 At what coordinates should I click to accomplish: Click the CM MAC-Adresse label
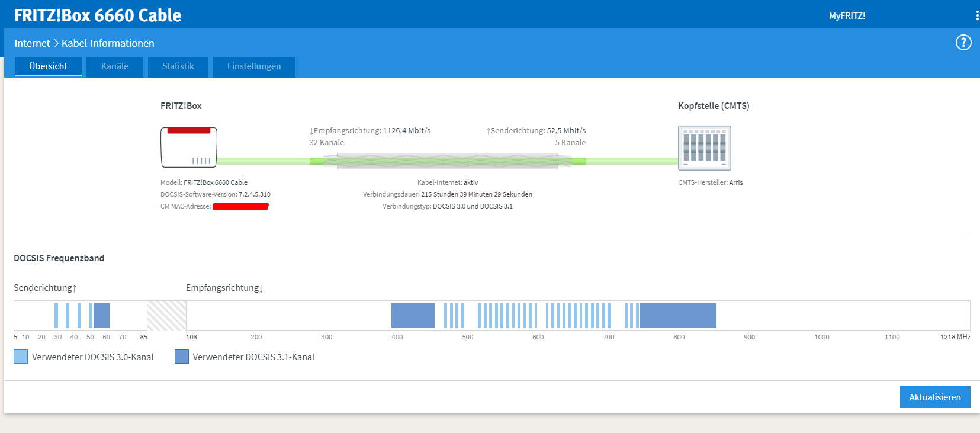185,206
